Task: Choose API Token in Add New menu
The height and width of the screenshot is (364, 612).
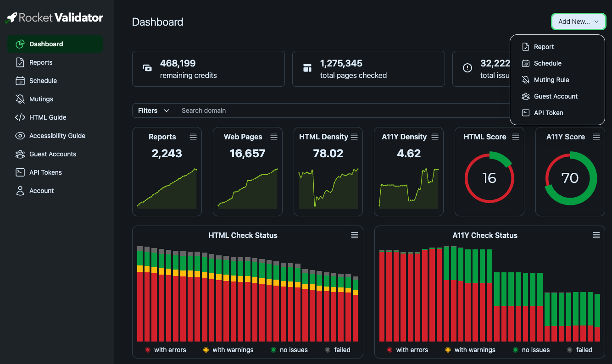Action: click(557, 113)
